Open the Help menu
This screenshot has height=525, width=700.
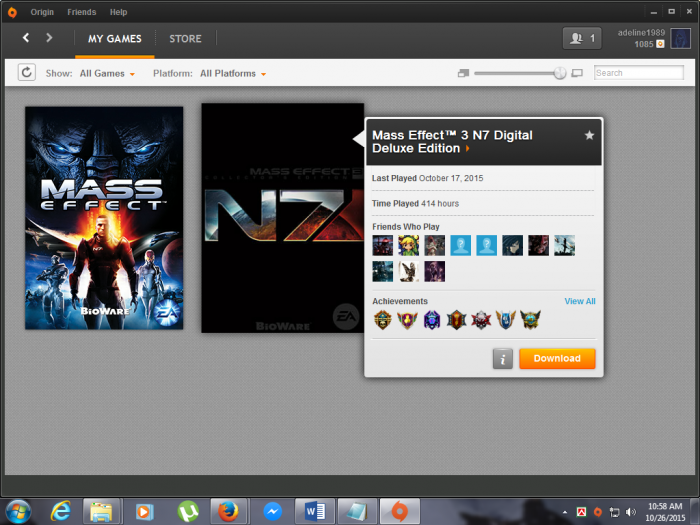click(118, 12)
